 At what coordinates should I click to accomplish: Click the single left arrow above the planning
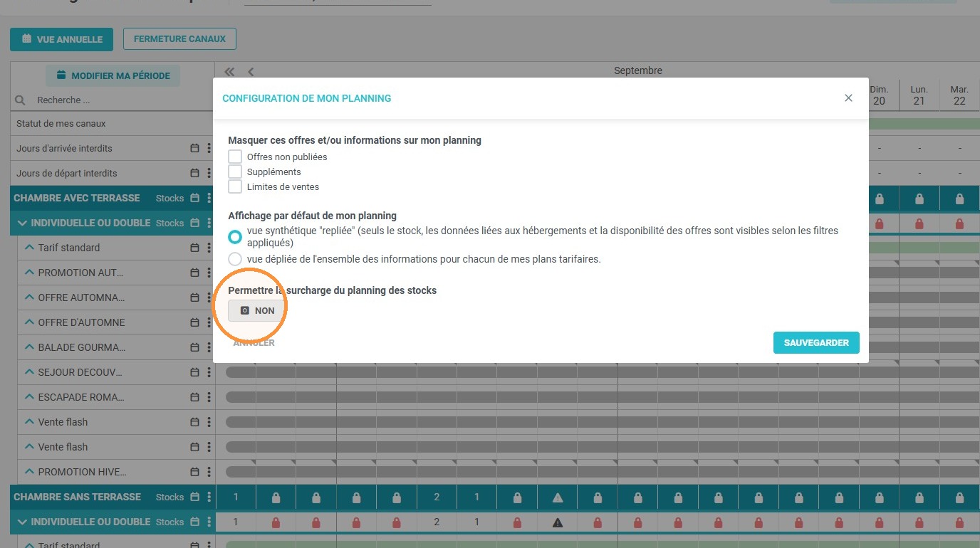(251, 71)
